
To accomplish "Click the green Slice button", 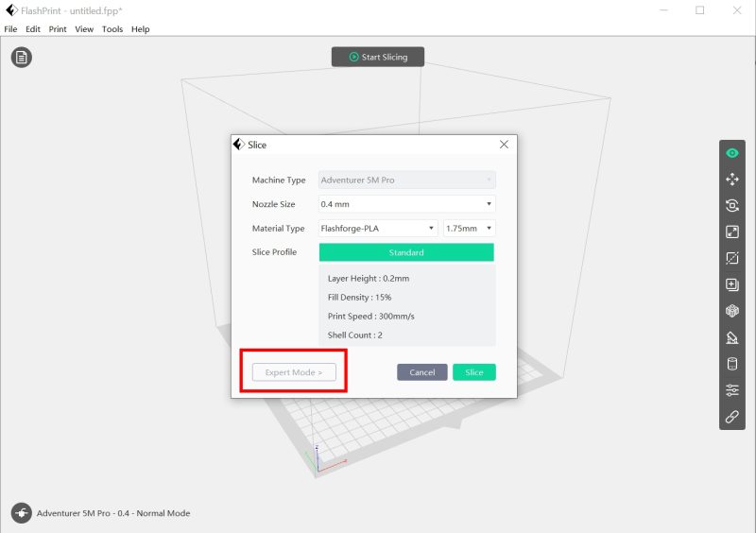I will pyautogui.click(x=474, y=372).
